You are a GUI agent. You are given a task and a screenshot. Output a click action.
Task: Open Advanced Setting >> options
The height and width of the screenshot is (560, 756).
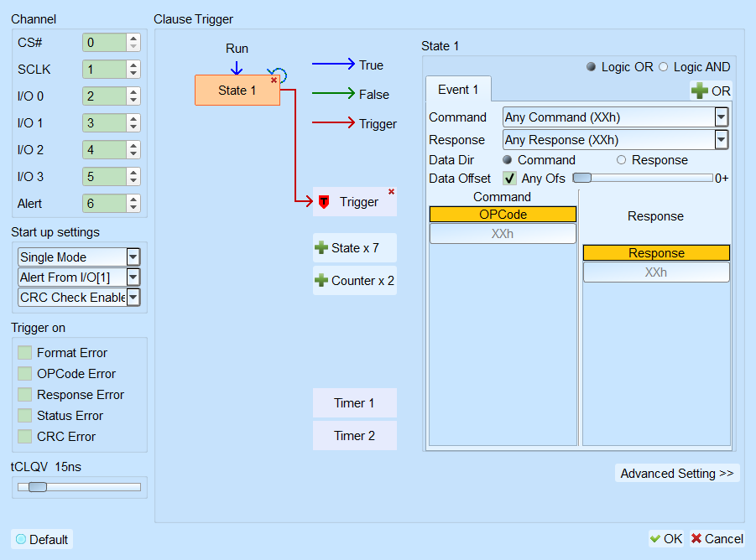click(677, 474)
